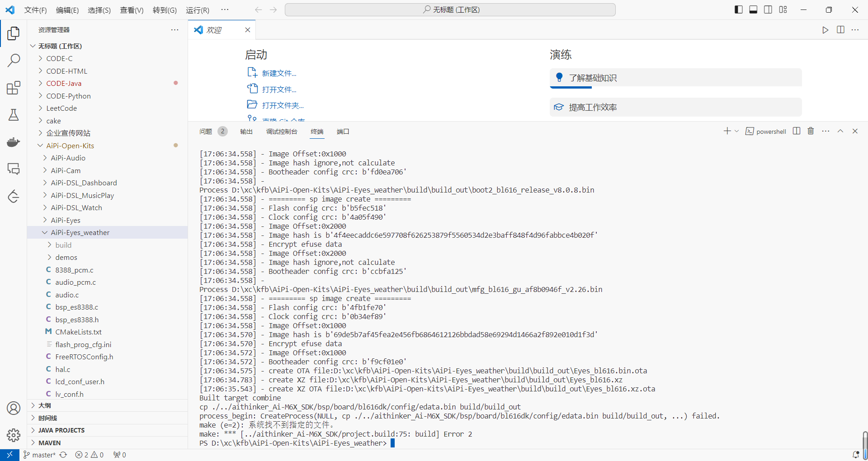Open the 查看(V) menu

[132, 10]
